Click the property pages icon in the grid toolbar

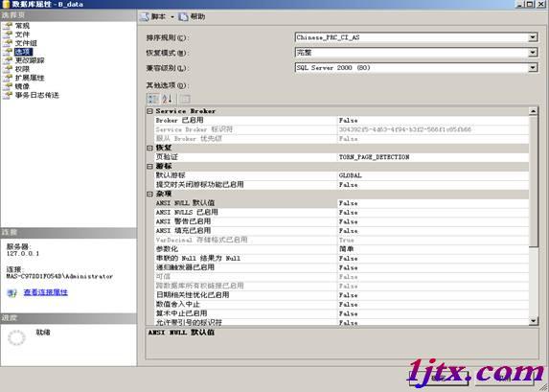click(185, 99)
